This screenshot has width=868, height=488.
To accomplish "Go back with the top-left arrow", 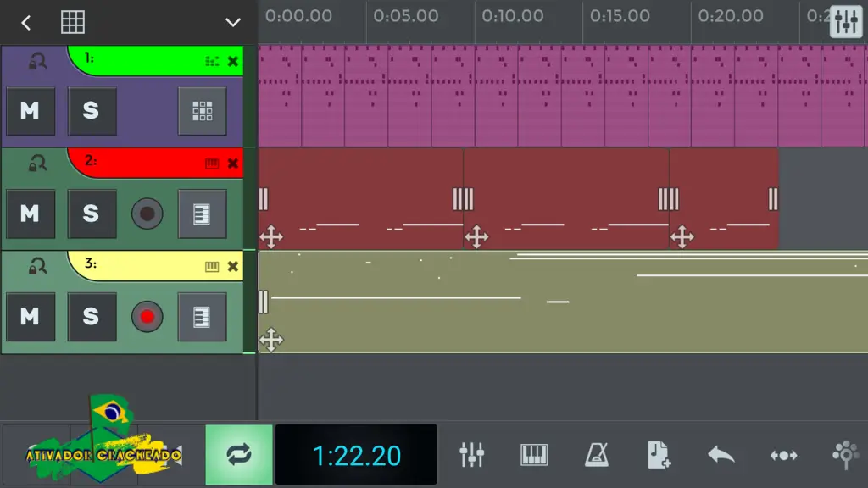I will [x=25, y=23].
